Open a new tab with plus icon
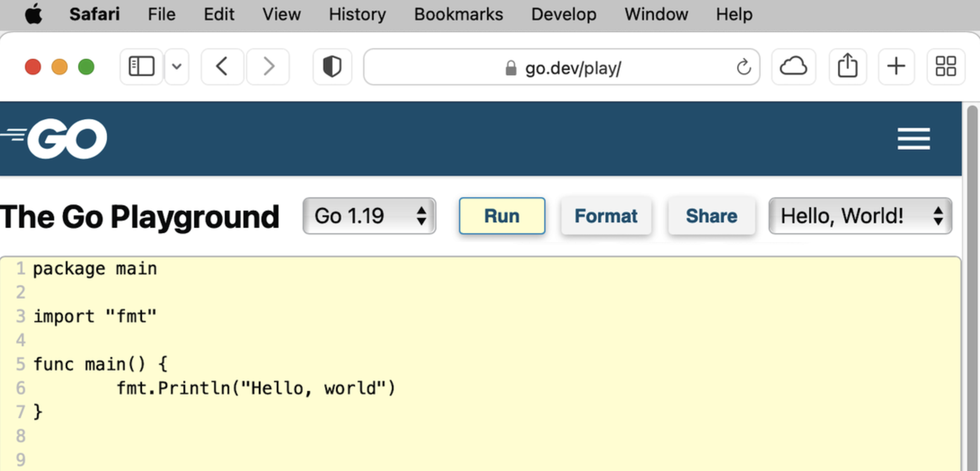The height and width of the screenshot is (471, 980). coord(896,66)
